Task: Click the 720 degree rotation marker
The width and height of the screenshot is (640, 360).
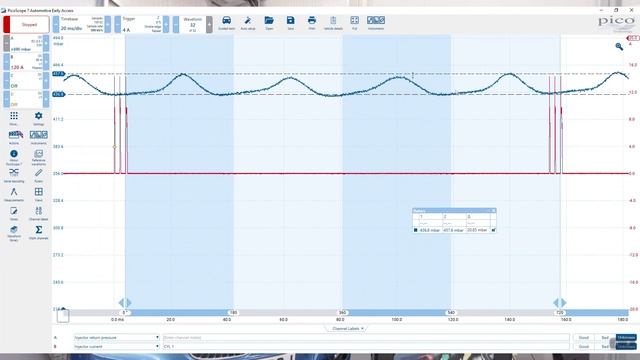Action: click(560, 313)
